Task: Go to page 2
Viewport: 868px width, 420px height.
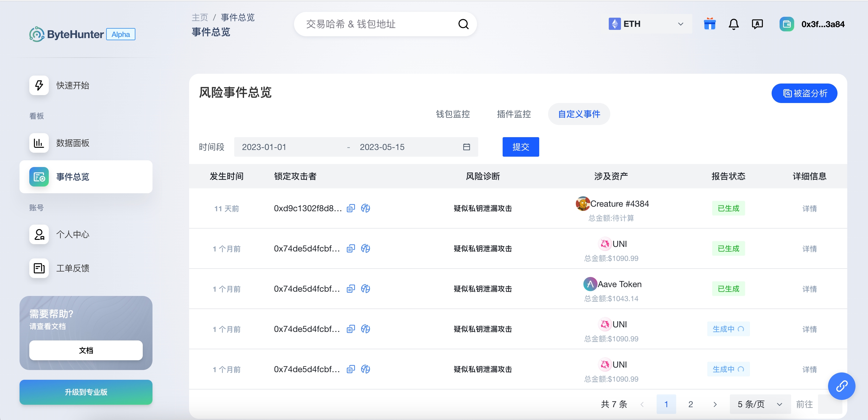Action: point(690,404)
